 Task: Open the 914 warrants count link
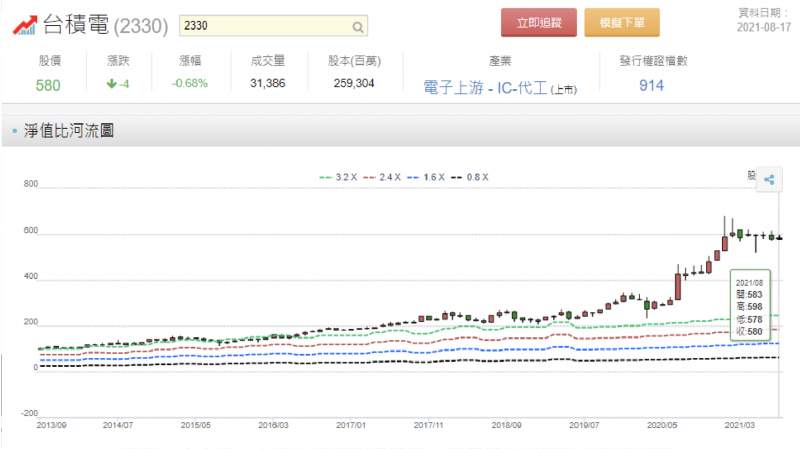coord(652,85)
